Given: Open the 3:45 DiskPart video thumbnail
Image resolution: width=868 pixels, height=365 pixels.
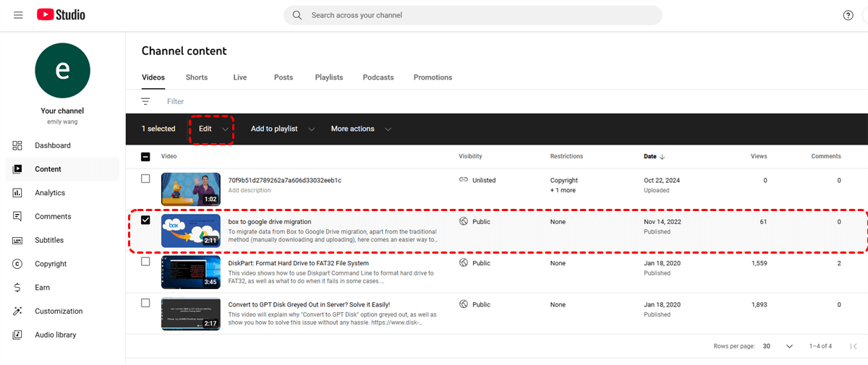Looking at the screenshot, I should pos(191,272).
